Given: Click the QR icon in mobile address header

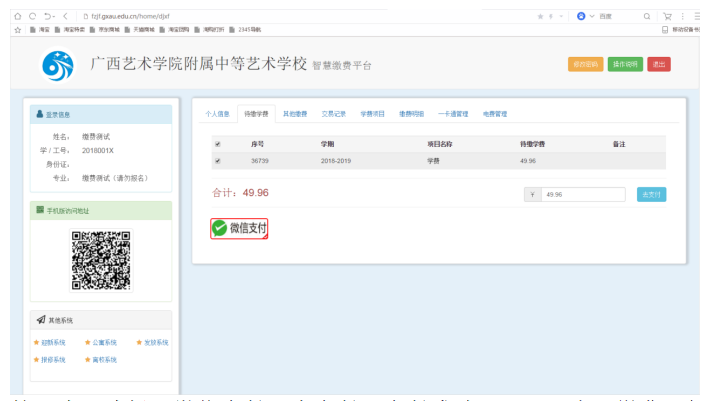Looking at the screenshot, I should coord(40,210).
